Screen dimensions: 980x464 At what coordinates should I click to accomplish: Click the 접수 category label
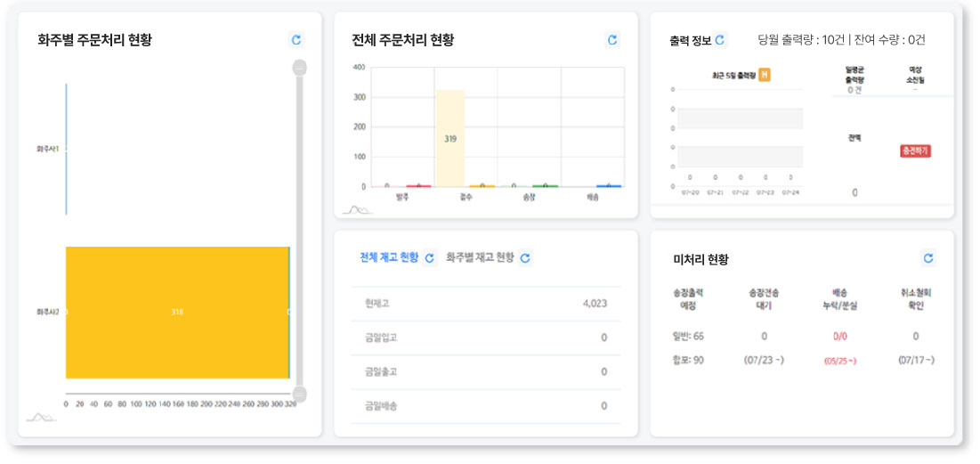(x=466, y=197)
